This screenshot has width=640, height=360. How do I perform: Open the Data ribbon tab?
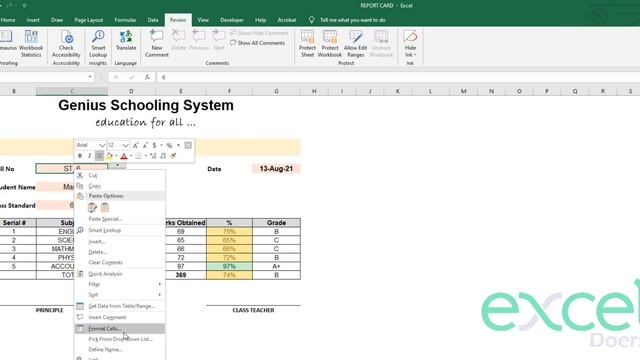click(x=153, y=20)
